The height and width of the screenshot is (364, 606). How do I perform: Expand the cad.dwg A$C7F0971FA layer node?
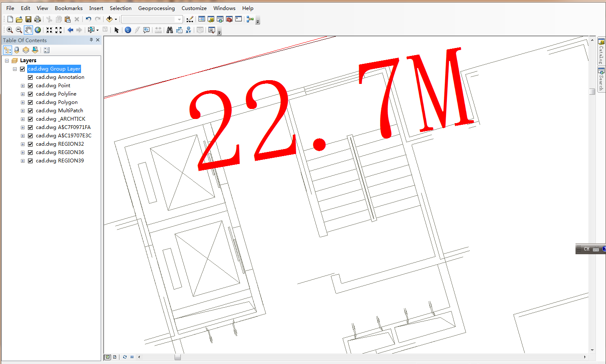(23, 127)
